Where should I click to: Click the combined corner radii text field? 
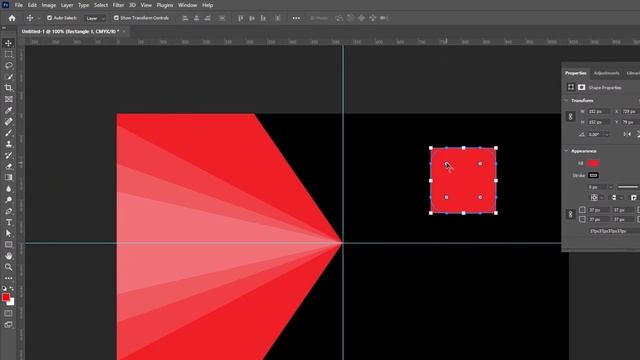tap(614, 231)
